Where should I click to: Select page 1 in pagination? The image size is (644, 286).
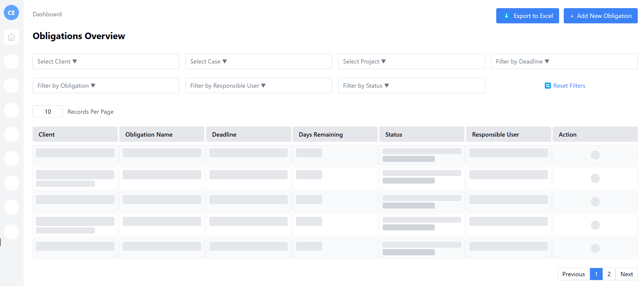point(596,274)
